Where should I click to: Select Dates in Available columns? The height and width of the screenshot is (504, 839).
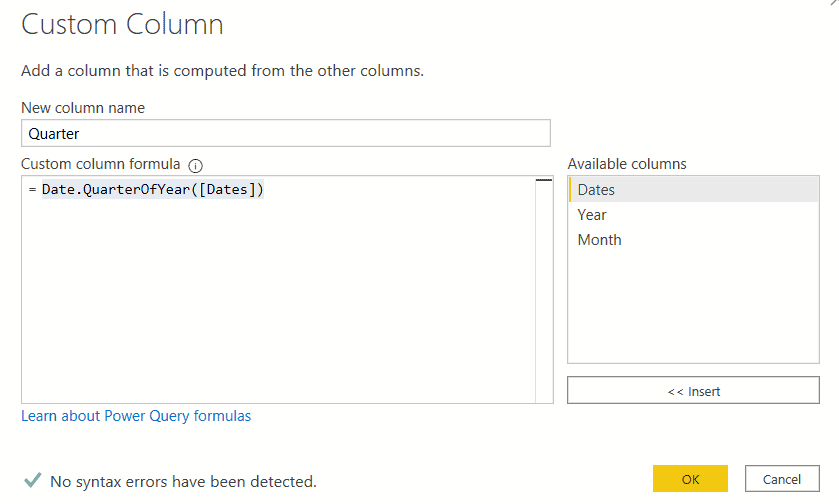point(693,190)
